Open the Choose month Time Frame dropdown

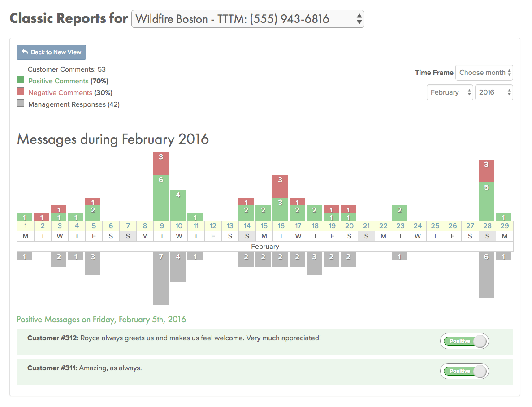click(x=484, y=73)
